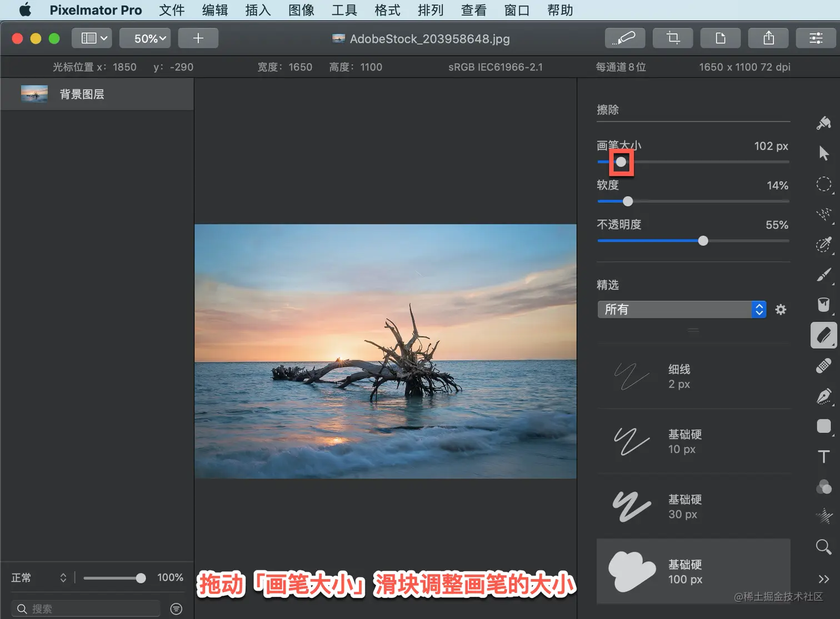Open the 50% zoom dropdown
Image resolution: width=840 pixels, height=619 pixels.
tap(145, 38)
